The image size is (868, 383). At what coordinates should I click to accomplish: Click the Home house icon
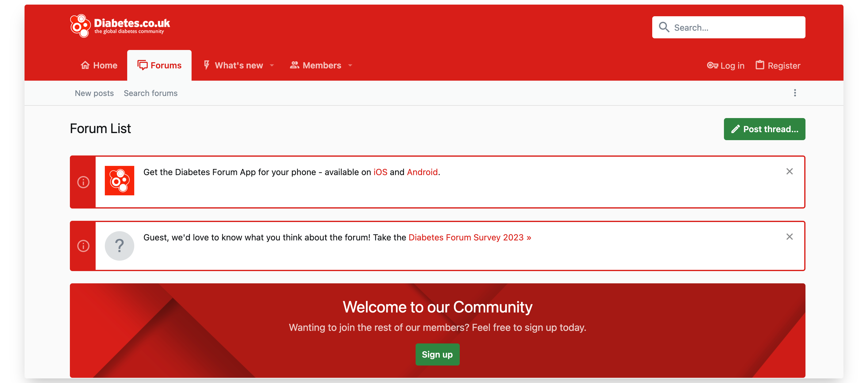pos(85,65)
